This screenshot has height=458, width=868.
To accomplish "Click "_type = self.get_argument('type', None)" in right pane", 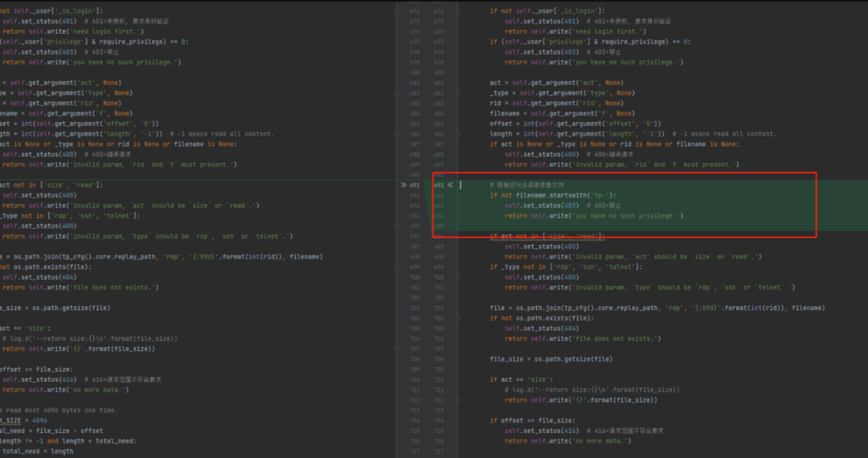I will click(x=562, y=93).
